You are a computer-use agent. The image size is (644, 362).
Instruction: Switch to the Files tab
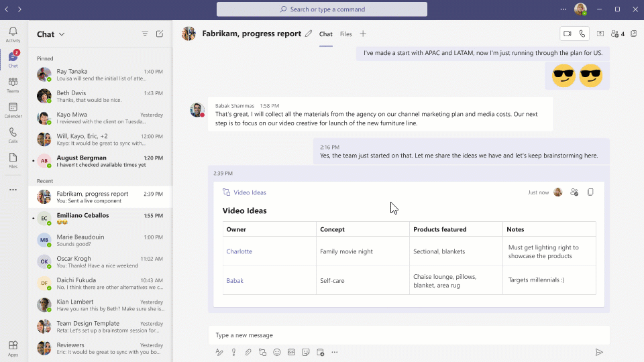point(345,34)
